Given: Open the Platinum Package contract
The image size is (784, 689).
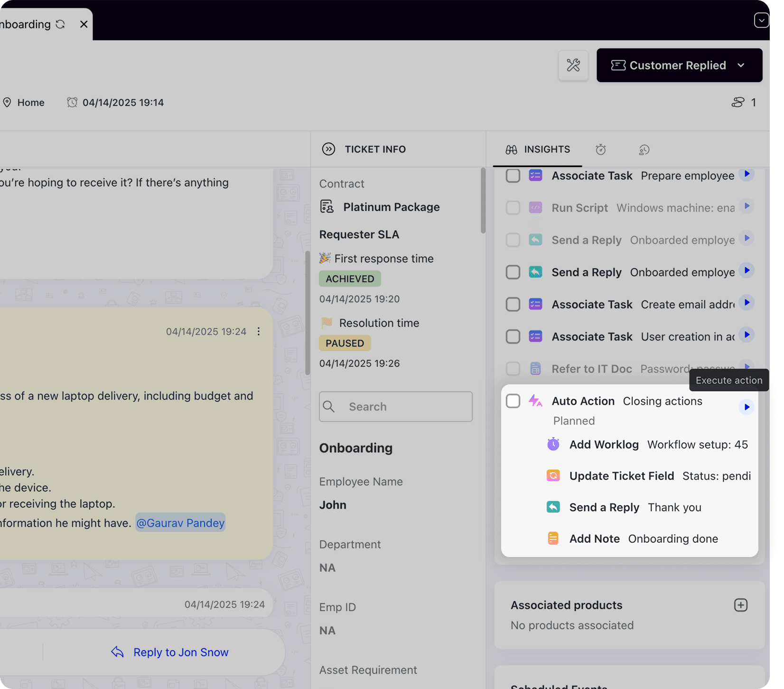Looking at the screenshot, I should (392, 207).
